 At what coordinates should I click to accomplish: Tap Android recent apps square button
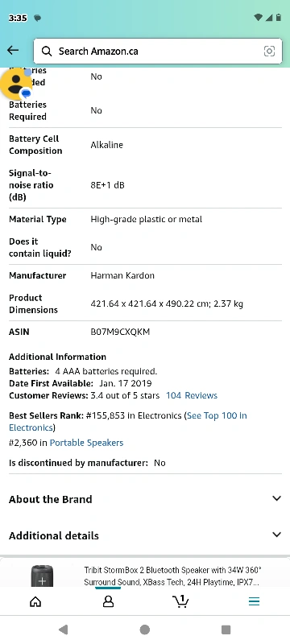tap(226, 630)
